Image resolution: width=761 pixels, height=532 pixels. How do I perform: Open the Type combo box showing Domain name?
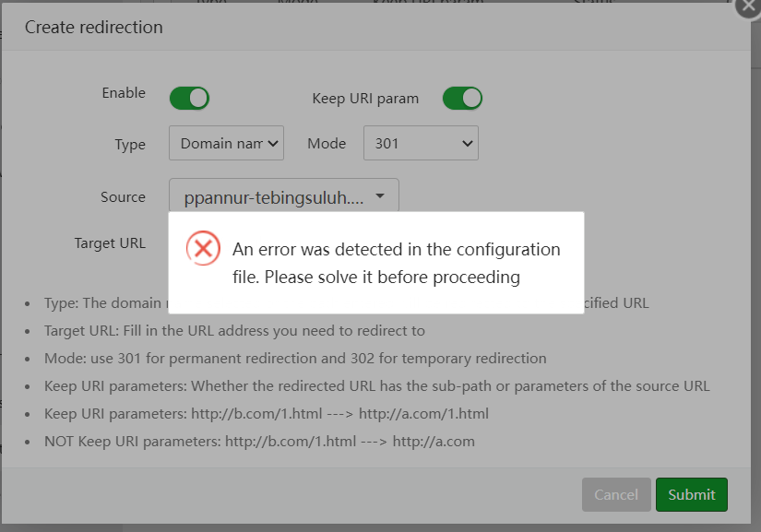(226, 143)
